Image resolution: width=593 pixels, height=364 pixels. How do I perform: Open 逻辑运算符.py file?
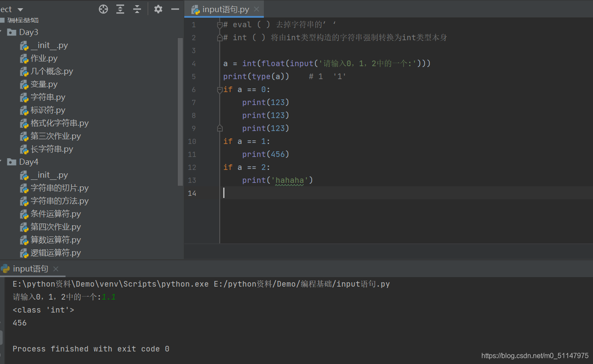56,252
